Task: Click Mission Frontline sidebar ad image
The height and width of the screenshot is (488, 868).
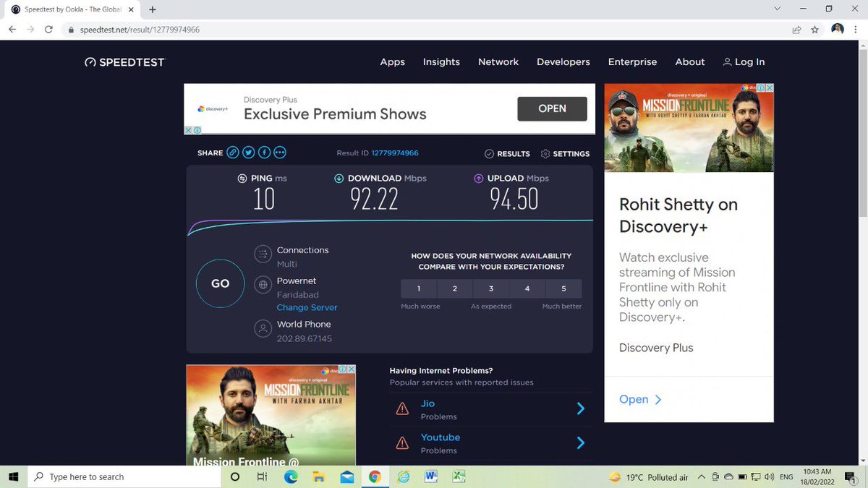Action: (x=689, y=127)
